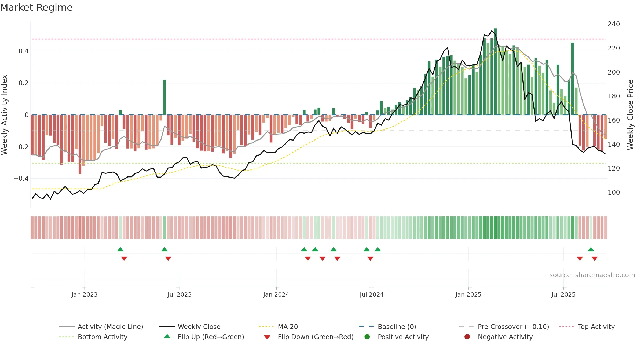Image resolution: width=644 pixels, height=362 pixels.
Task: Click the Weekly Close Price axis title
Action: [x=630, y=115]
